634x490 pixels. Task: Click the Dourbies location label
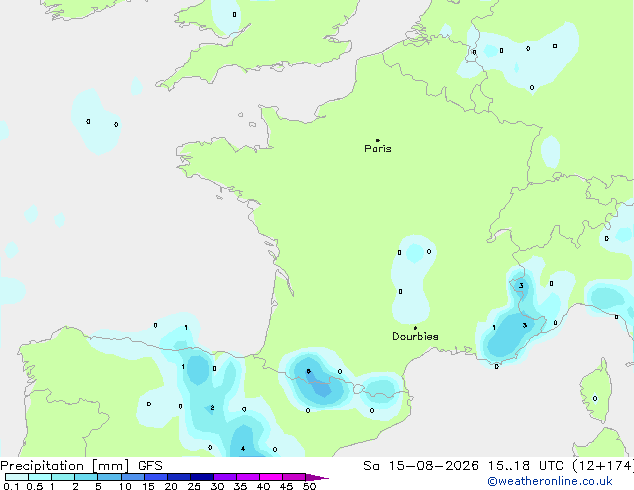tap(415, 336)
